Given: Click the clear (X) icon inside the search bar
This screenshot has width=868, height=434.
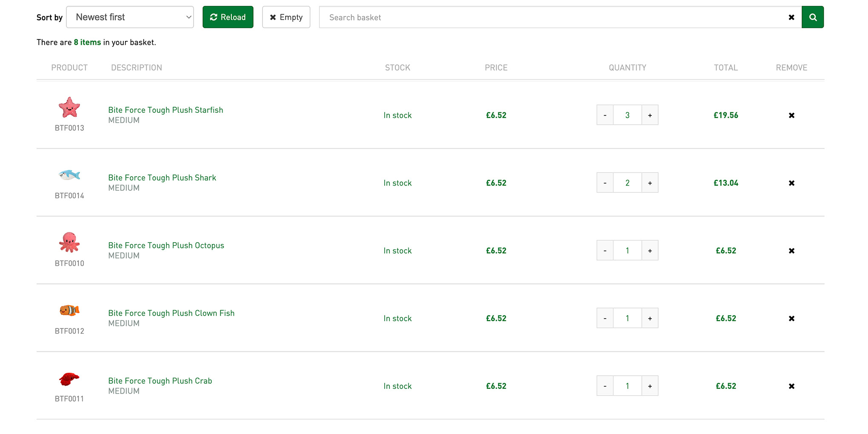Looking at the screenshot, I should tap(791, 17).
